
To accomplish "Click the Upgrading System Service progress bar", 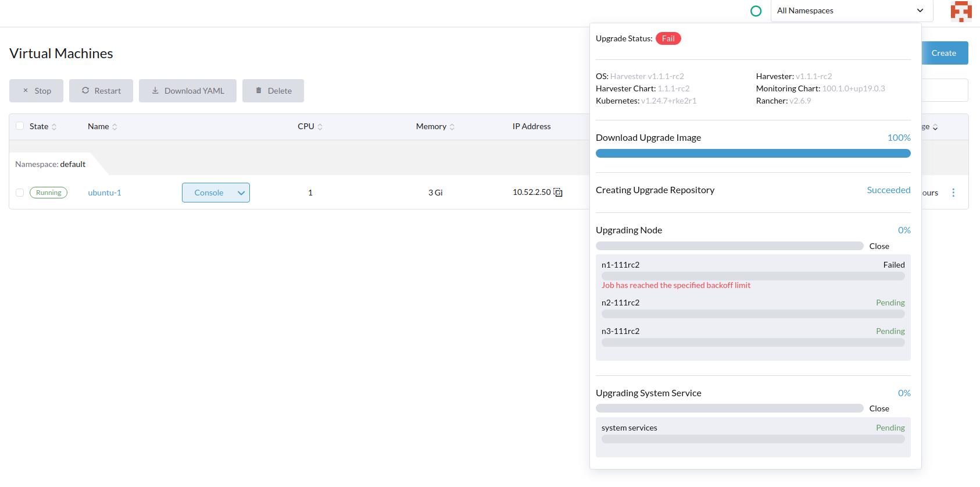I will tap(729, 408).
